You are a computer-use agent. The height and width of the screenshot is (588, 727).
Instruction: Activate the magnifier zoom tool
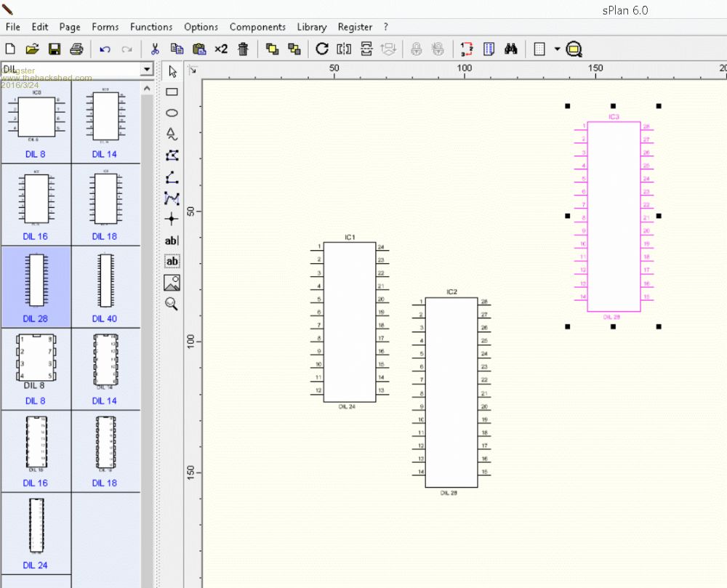172,304
